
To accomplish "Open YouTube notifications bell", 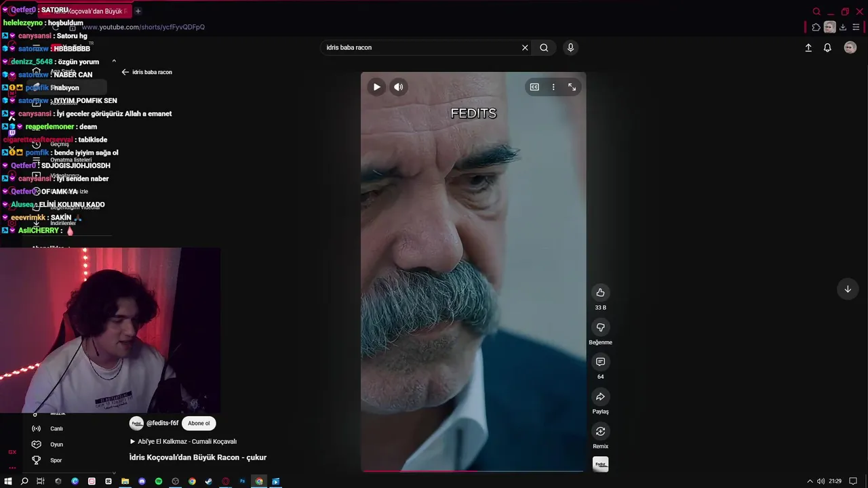I will (x=827, y=47).
